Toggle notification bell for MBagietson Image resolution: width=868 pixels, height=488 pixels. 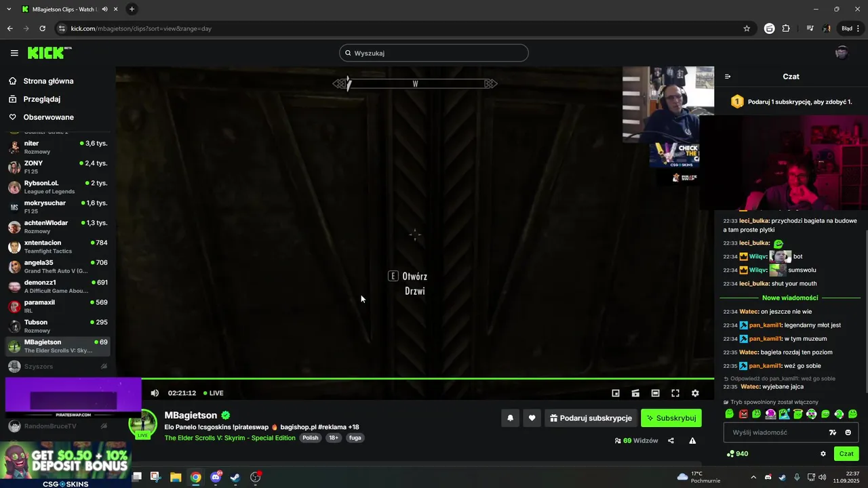511,418
